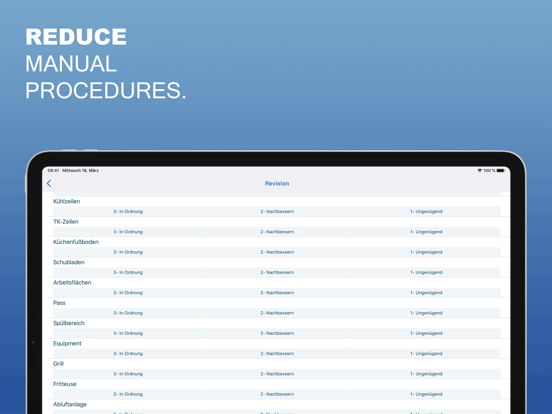Screen dimensions: 552x414
Task: Click the 'Schubladen' row label
Action: pos(69,262)
